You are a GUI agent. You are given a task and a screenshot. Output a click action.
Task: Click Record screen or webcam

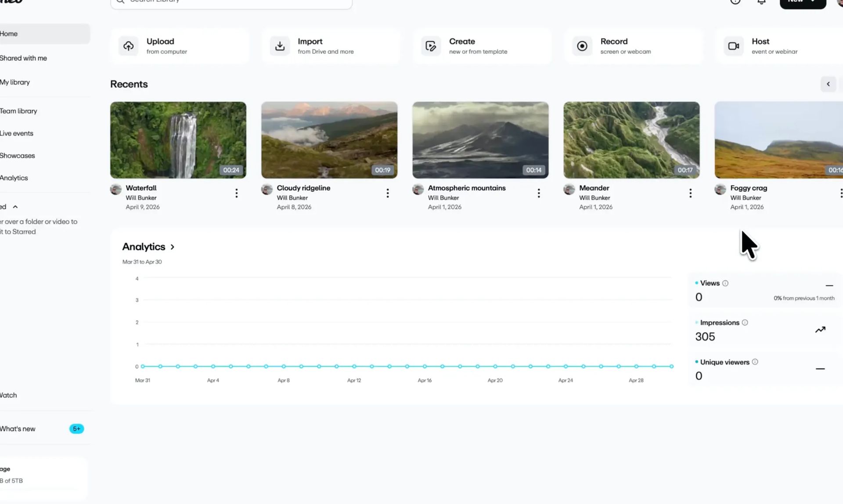634,46
